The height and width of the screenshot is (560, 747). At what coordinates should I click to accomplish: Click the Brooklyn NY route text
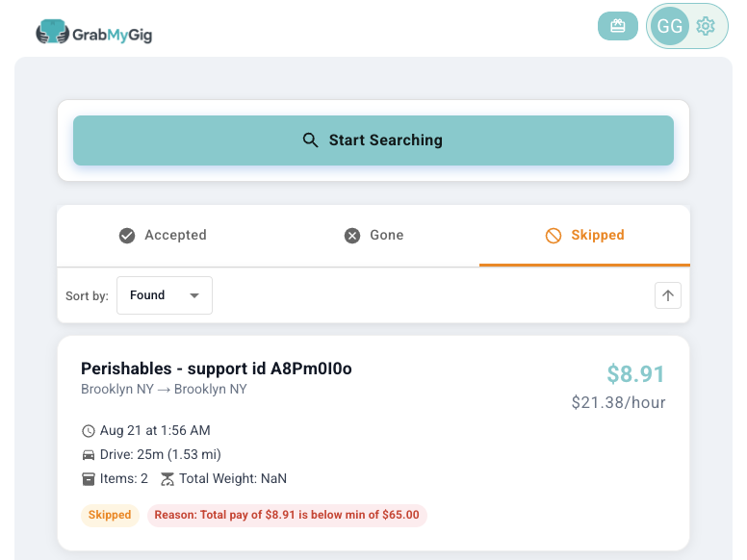click(164, 390)
